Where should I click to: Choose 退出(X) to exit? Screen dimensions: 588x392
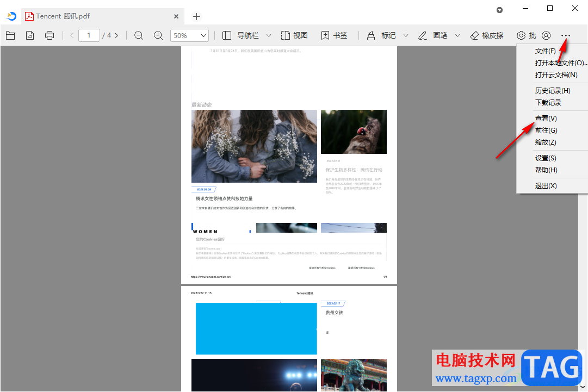tap(546, 186)
